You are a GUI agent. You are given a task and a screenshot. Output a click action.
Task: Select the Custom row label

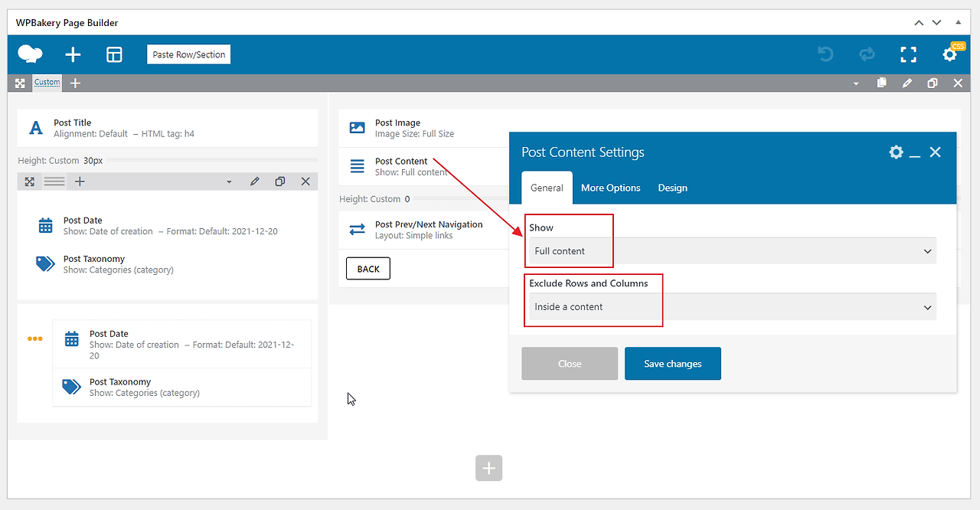coord(47,83)
